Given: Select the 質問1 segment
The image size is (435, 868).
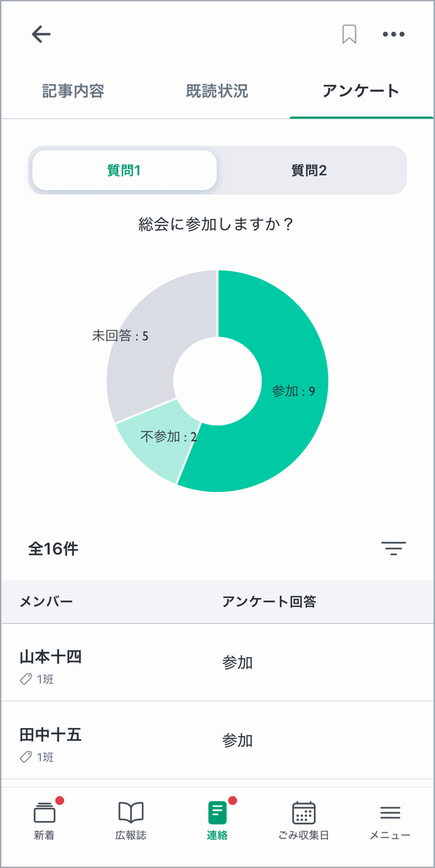Looking at the screenshot, I should (x=124, y=170).
